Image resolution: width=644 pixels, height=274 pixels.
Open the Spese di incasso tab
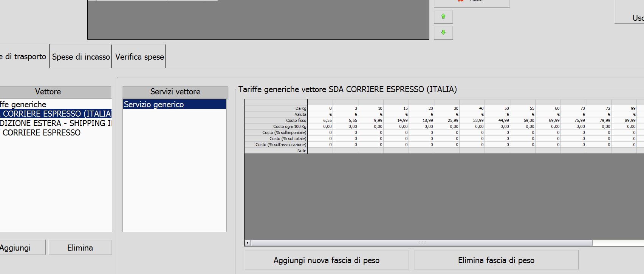pos(81,57)
